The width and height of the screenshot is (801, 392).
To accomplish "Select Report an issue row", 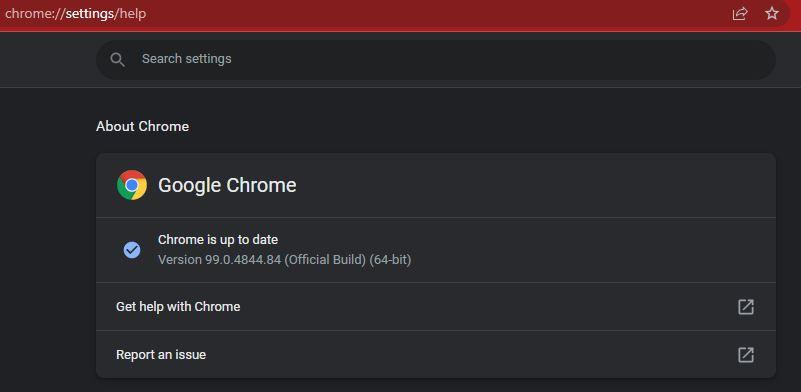I will coord(436,355).
